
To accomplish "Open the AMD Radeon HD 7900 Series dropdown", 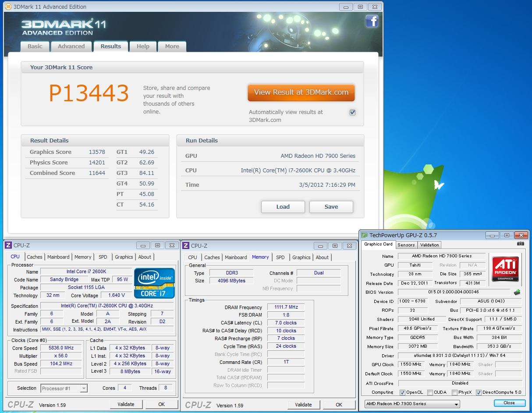I will [x=412, y=404].
